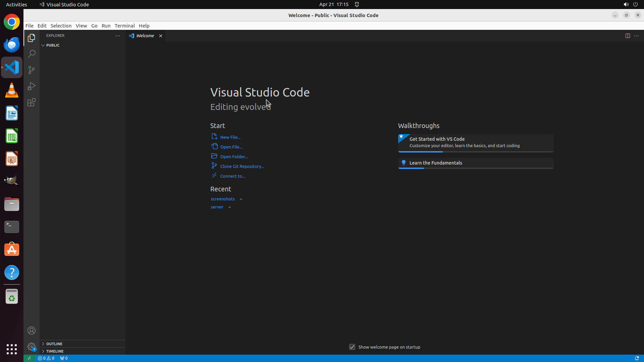Image resolution: width=644 pixels, height=362 pixels.
Task: Uncheck Show welcome page on startup
Action: point(352,347)
